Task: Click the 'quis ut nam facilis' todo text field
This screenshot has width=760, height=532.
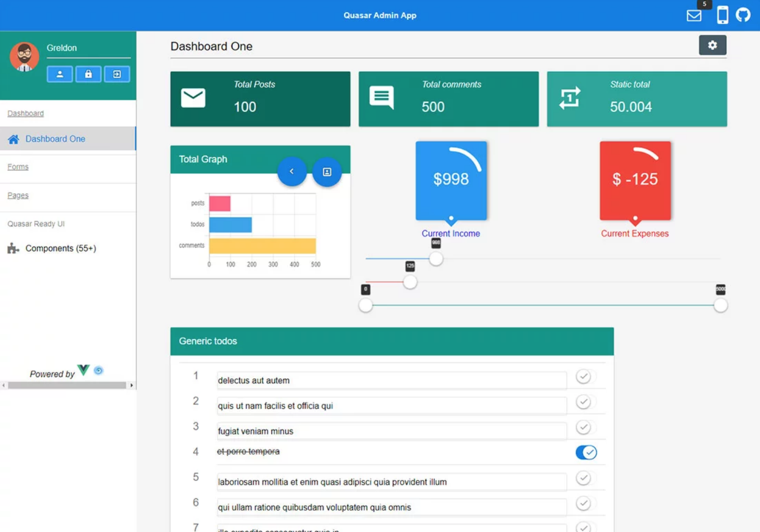Action: [x=390, y=406]
